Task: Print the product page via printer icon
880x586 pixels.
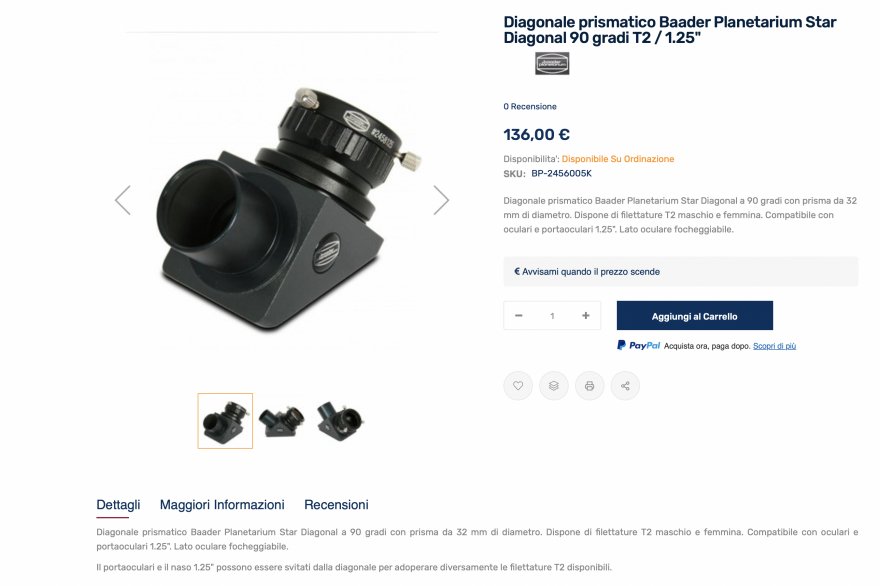Action: pos(589,386)
